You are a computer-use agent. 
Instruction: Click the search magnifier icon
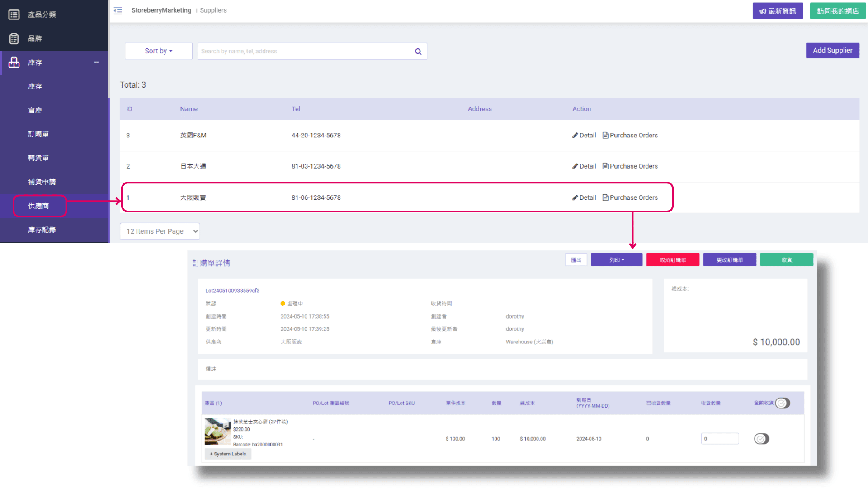coord(418,52)
